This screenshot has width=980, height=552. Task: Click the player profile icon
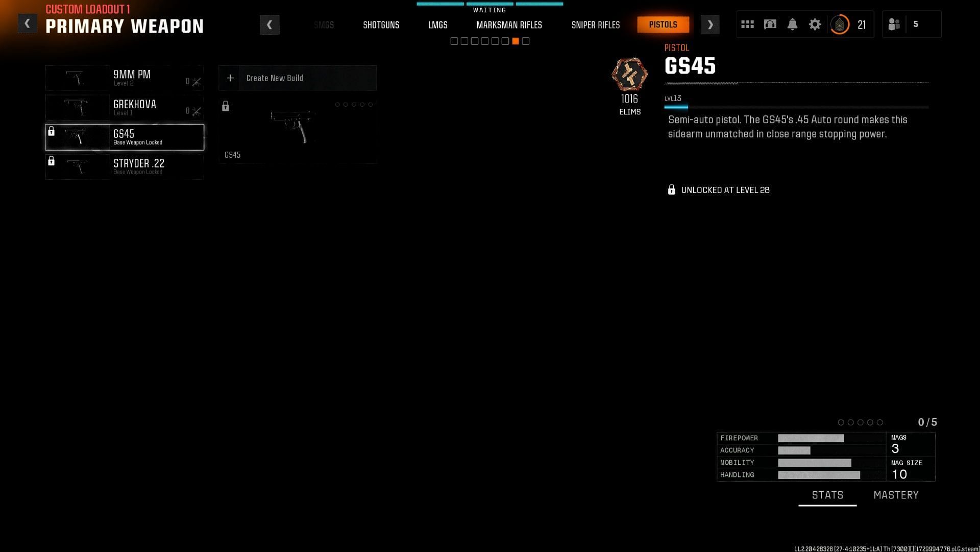[x=840, y=23]
